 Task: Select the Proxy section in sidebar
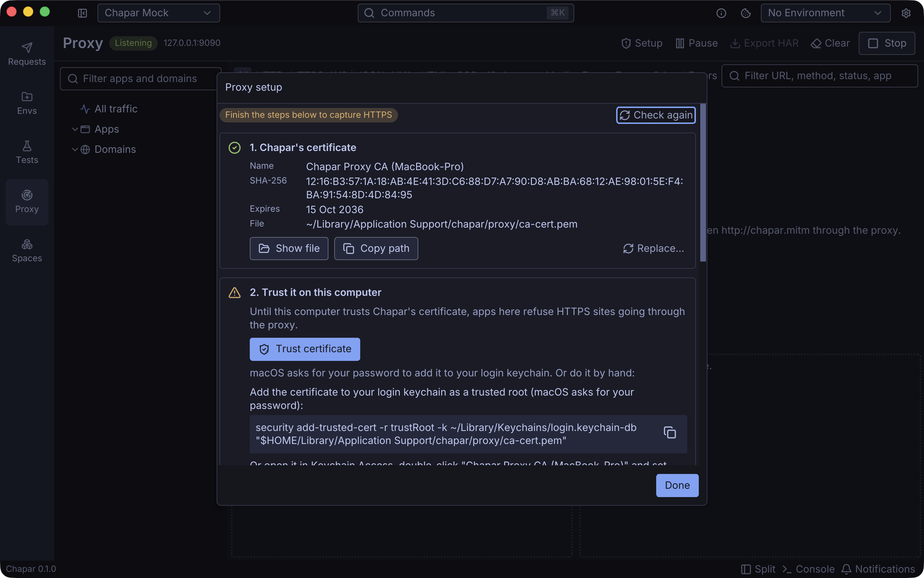click(x=27, y=202)
